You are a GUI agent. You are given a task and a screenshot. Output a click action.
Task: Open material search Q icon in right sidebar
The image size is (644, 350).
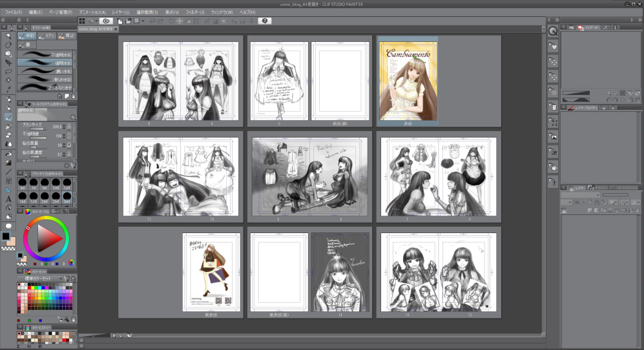pos(553,31)
